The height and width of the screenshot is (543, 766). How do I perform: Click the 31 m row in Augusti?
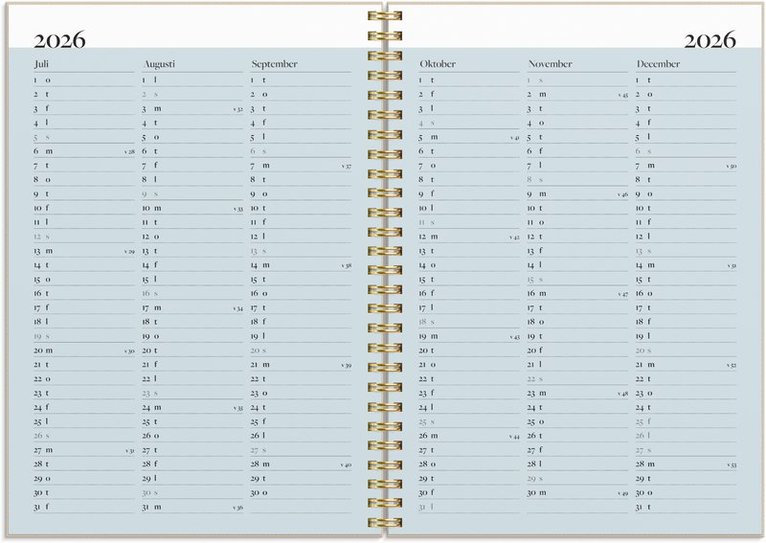pyautogui.click(x=192, y=507)
